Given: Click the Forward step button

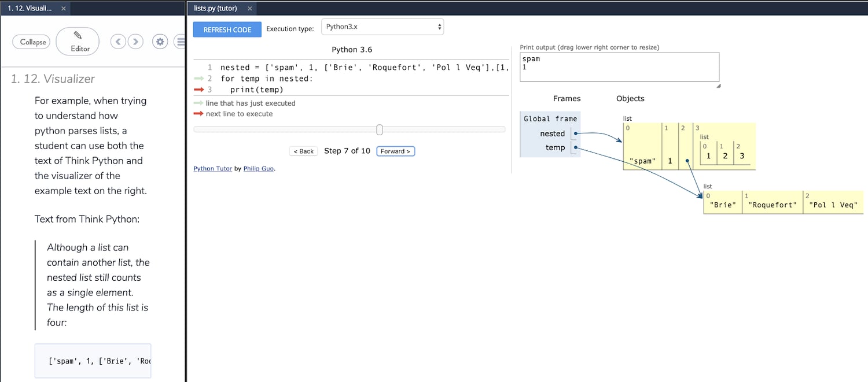Looking at the screenshot, I should (395, 151).
